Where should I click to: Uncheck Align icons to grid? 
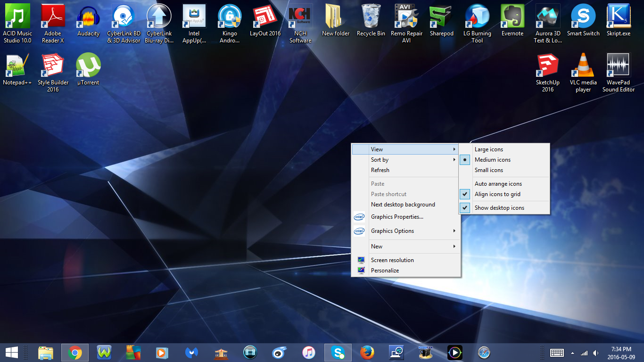click(504, 194)
